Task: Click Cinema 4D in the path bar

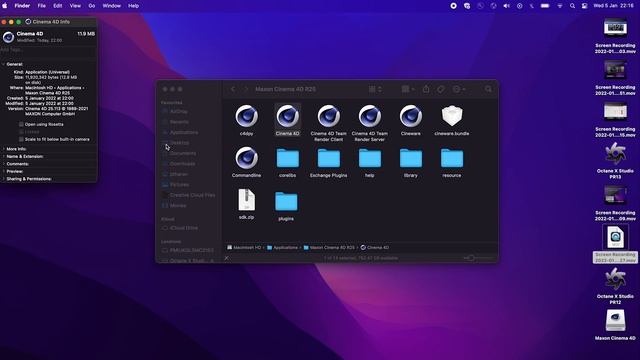Action: [x=375, y=248]
